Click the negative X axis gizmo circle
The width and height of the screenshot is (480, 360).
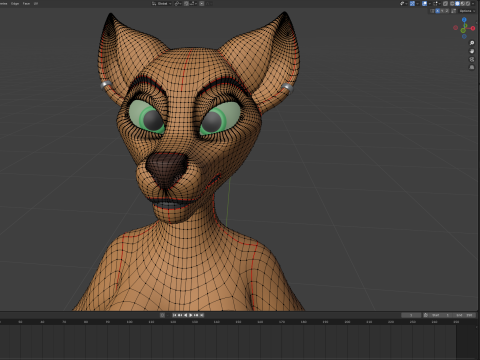pyautogui.click(x=456, y=28)
